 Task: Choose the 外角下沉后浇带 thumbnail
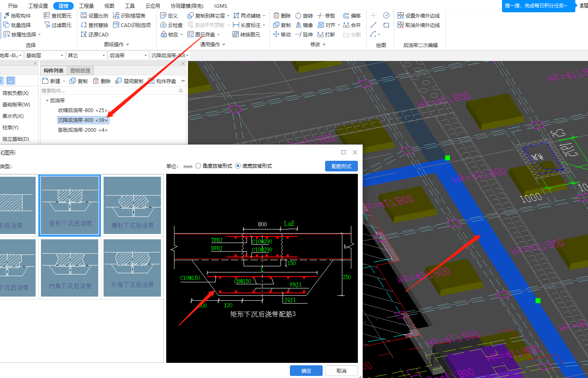[132, 268]
